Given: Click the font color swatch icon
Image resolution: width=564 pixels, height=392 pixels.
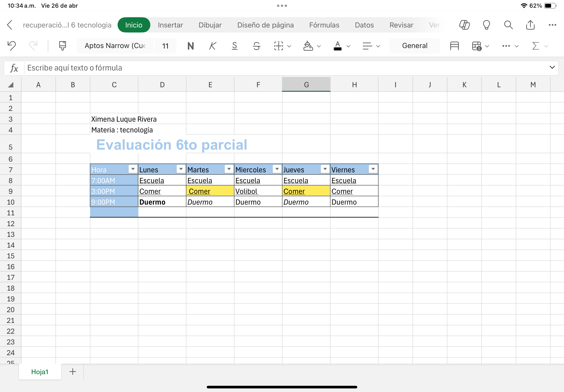Looking at the screenshot, I should (x=338, y=46).
